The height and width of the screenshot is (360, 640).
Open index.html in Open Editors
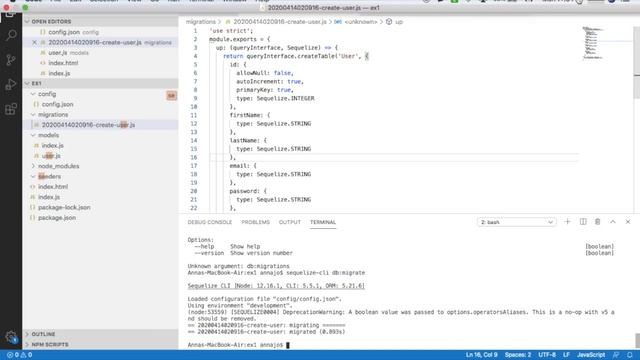pos(100,63)
